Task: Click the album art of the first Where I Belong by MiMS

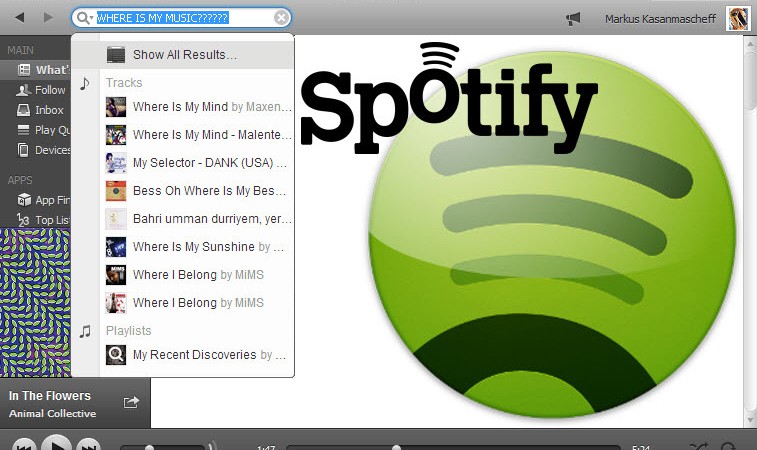Action: 116,275
